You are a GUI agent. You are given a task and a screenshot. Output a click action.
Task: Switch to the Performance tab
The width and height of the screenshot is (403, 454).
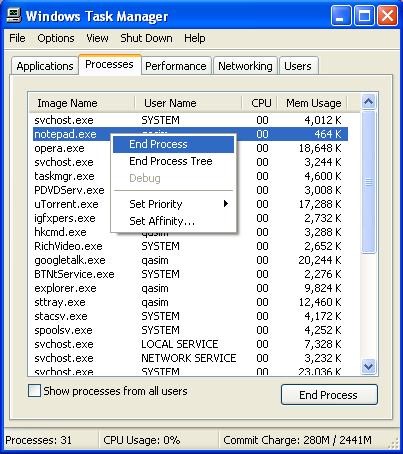point(176,66)
